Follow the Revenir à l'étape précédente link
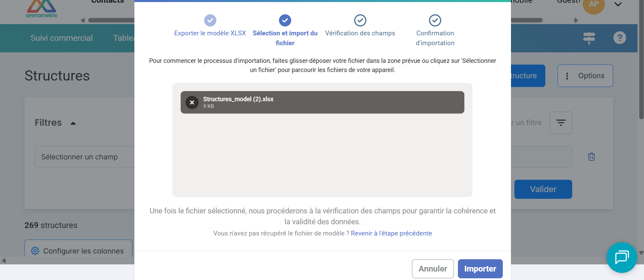The height and width of the screenshot is (280, 644). pos(391,233)
